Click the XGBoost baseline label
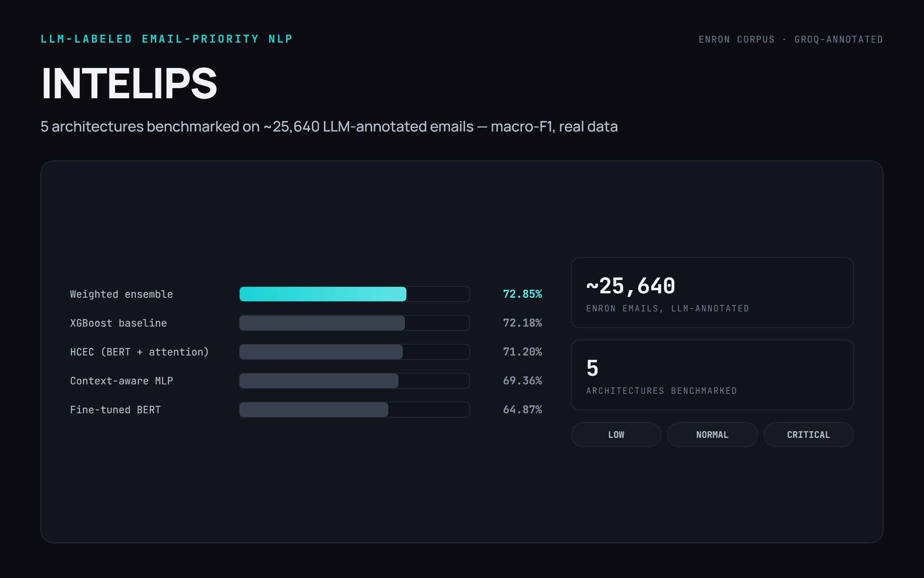924x578 pixels. (118, 323)
